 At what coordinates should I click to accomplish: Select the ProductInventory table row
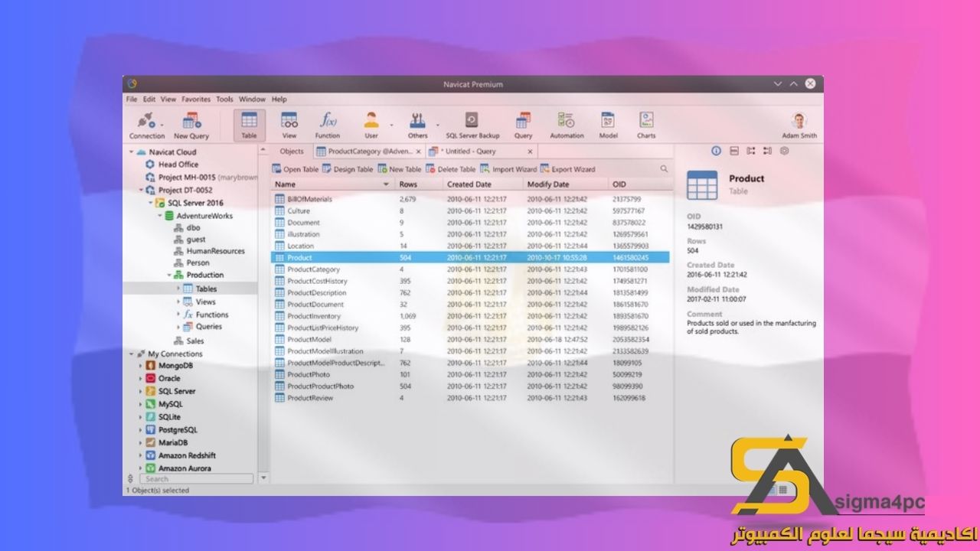pos(471,316)
